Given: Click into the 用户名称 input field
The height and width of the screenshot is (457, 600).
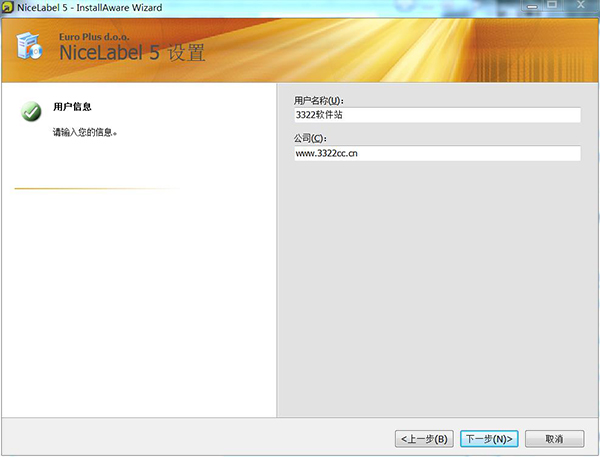Looking at the screenshot, I should click(x=437, y=115).
